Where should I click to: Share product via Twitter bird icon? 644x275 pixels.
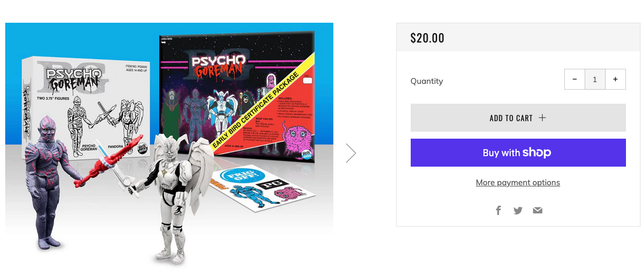(518, 210)
